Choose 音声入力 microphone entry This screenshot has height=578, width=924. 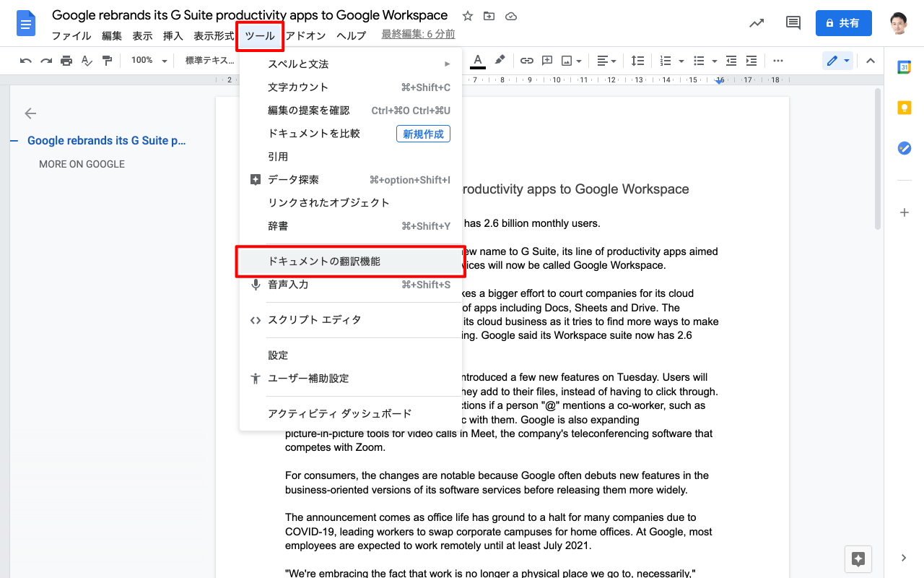pos(351,285)
